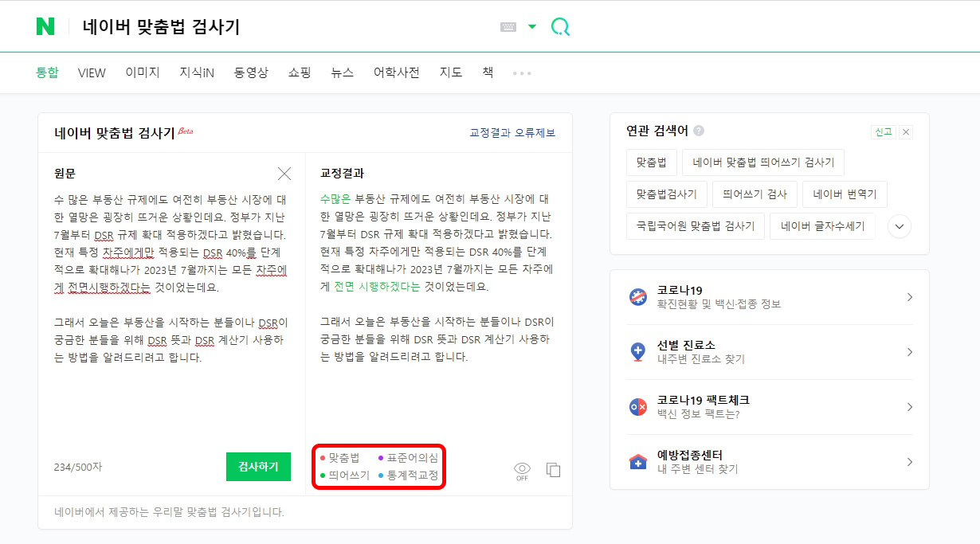The image size is (980, 544).
Task: Click the corrected phrase 전면 시행하겠다는
Action: click(x=377, y=287)
